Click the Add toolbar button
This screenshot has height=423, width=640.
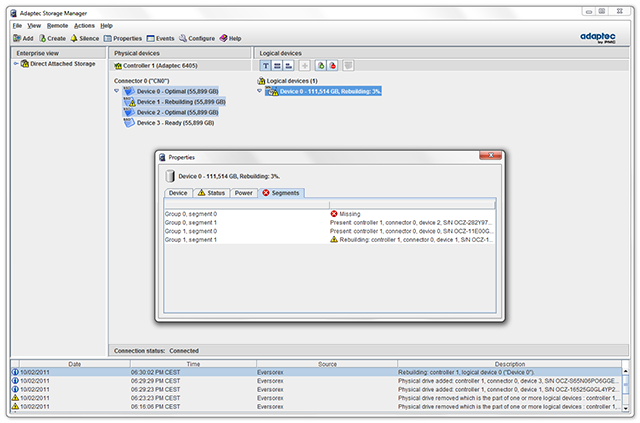[x=23, y=38]
